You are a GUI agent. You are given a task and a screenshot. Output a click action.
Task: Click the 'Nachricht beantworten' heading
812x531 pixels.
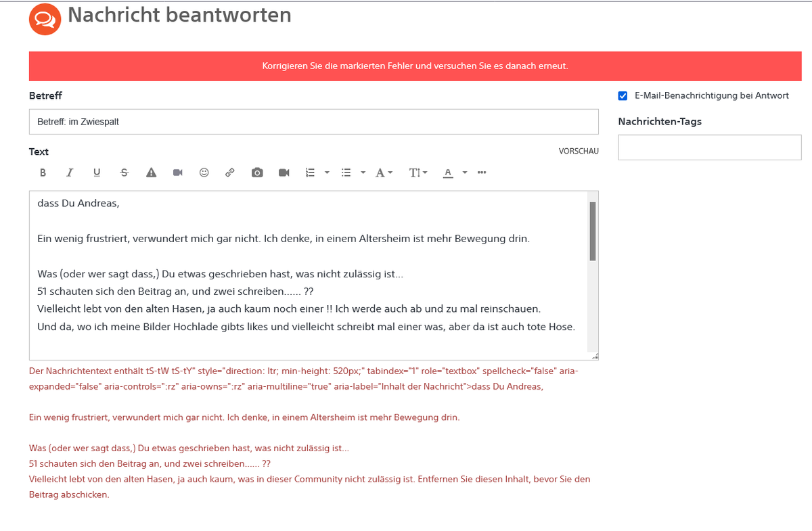(x=180, y=15)
